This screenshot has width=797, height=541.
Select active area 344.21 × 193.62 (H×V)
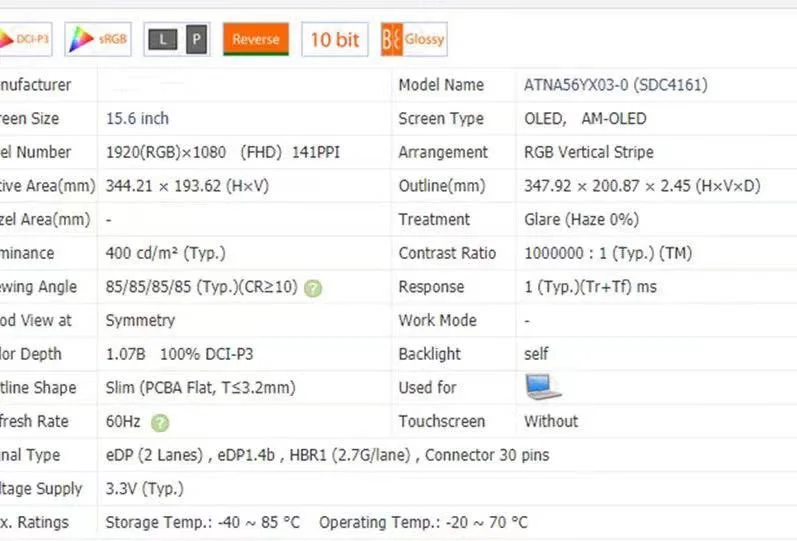[x=187, y=186]
